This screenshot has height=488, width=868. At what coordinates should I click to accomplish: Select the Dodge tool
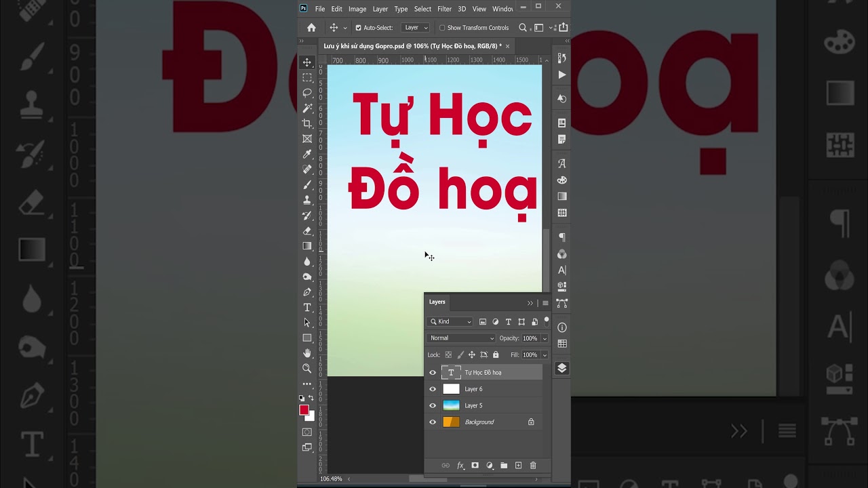pos(307,277)
